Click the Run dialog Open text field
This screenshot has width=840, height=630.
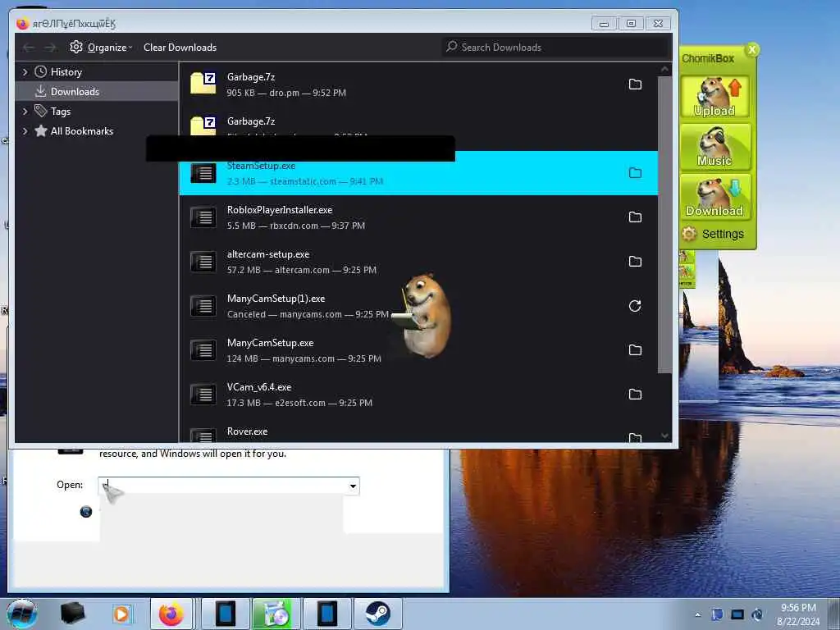[x=223, y=486]
